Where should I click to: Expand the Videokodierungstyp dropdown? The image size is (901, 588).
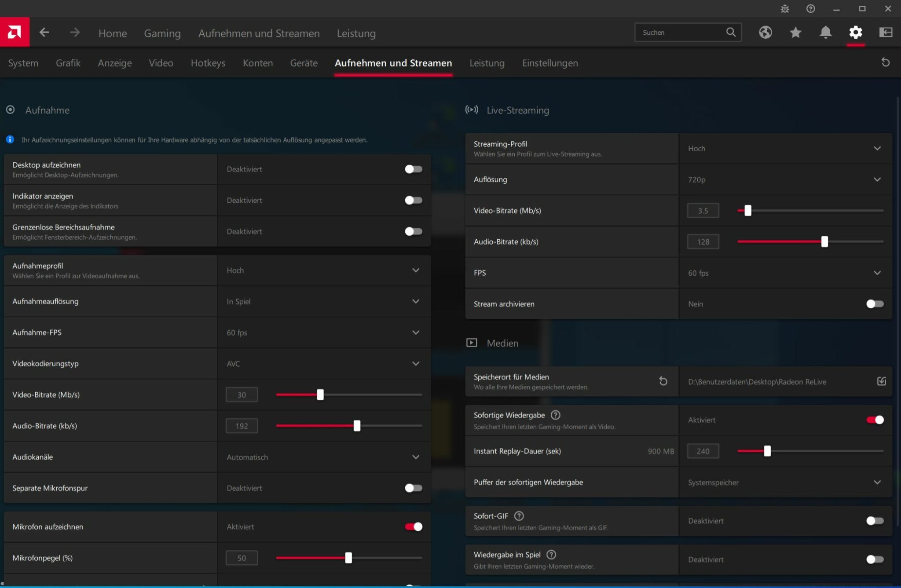(415, 363)
